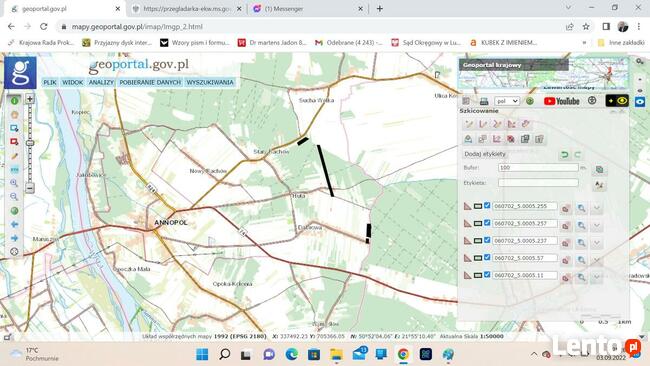Open the POBIERANIE DANYCH menu

150,82
